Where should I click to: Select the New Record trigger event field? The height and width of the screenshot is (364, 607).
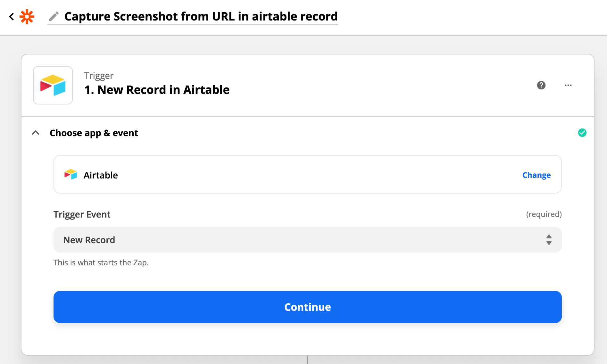click(307, 240)
